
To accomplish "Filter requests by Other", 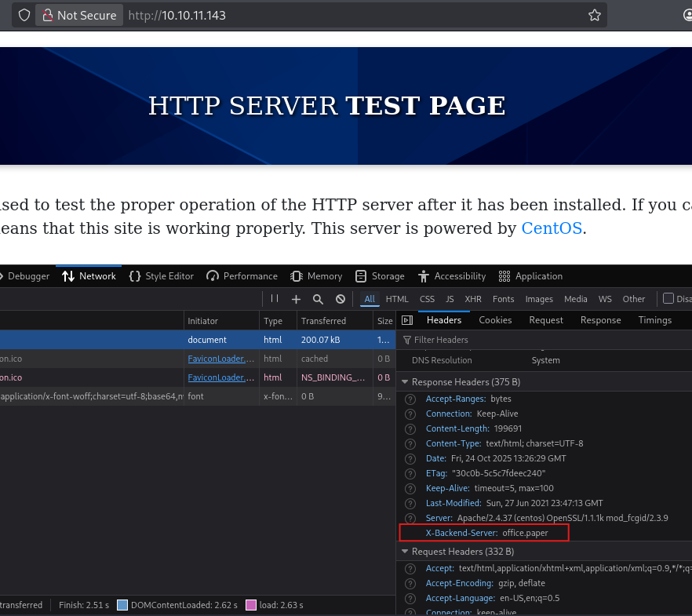I will 634,299.
